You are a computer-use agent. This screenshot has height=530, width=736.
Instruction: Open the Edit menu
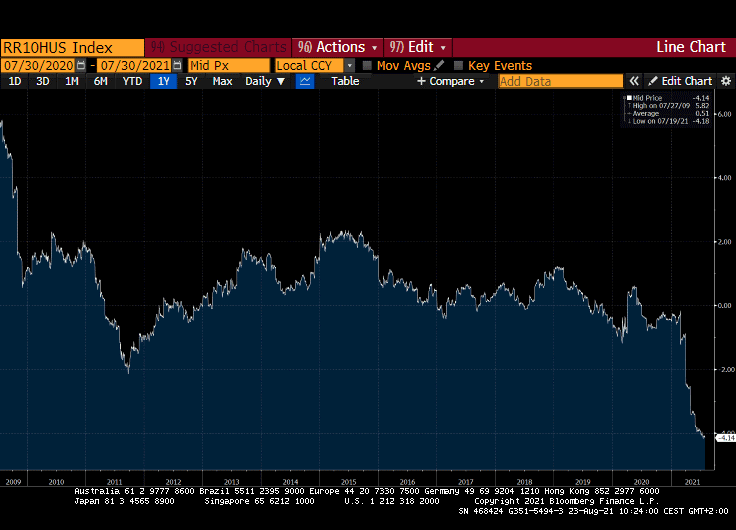pos(418,47)
